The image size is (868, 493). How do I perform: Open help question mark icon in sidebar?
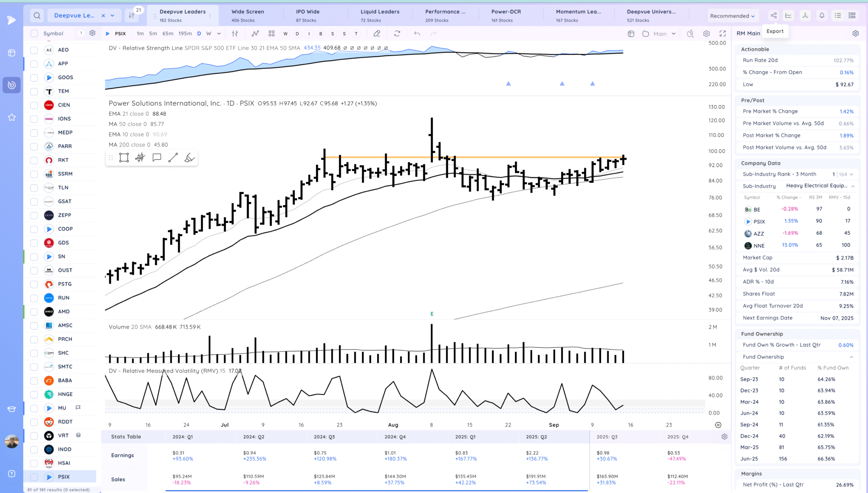click(x=12, y=474)
